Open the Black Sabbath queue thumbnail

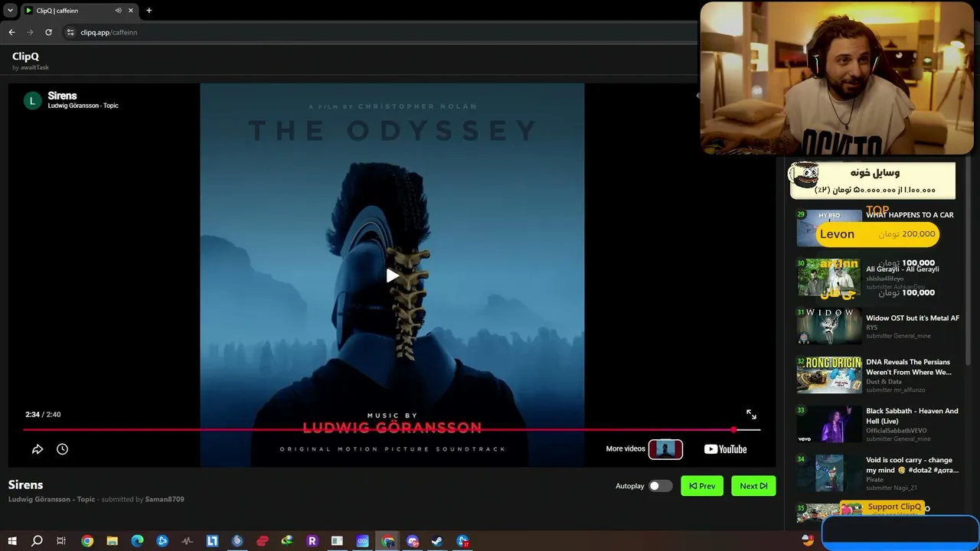(x=829, y=424)
